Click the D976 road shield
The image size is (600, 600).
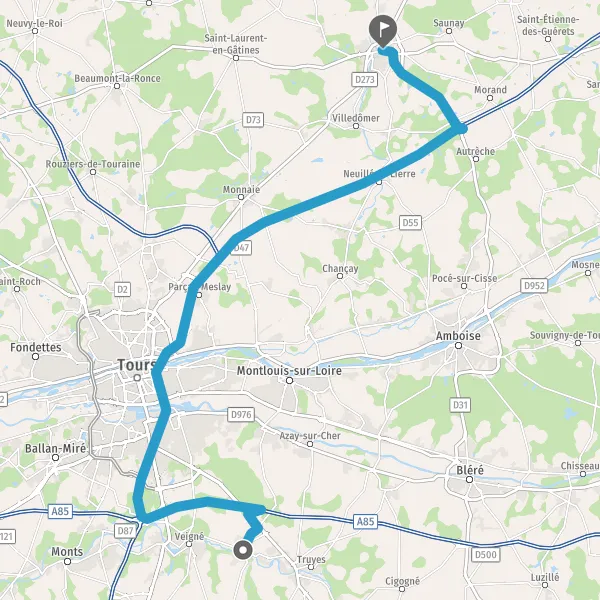pos(241,414)
